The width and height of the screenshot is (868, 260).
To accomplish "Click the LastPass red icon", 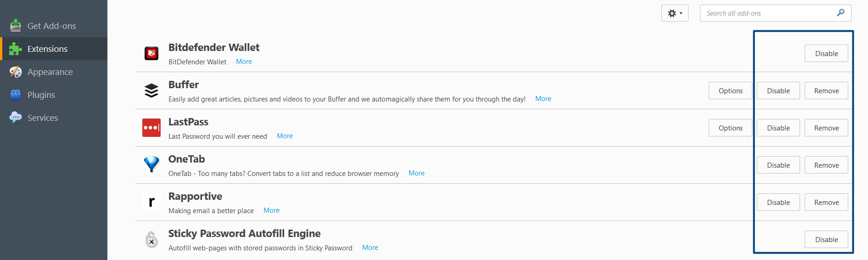I will [x=151, y=128].
